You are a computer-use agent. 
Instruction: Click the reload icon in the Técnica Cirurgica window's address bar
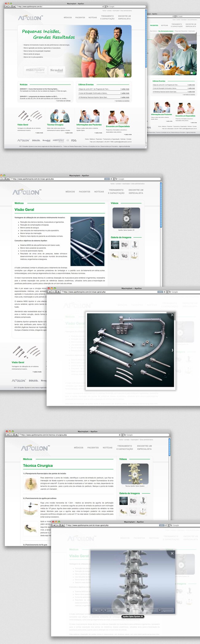point(120,435)
